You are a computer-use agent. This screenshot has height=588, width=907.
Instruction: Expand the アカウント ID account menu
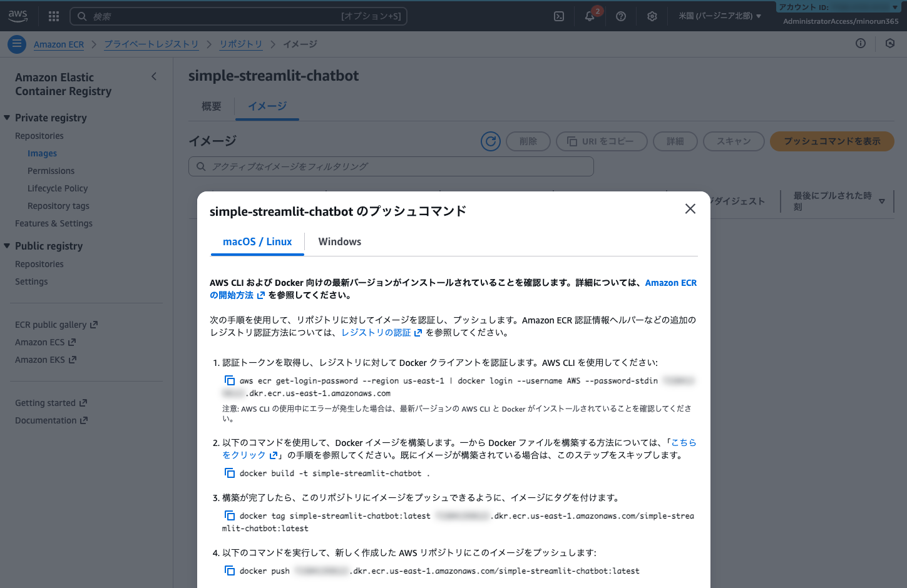point(839,7)
